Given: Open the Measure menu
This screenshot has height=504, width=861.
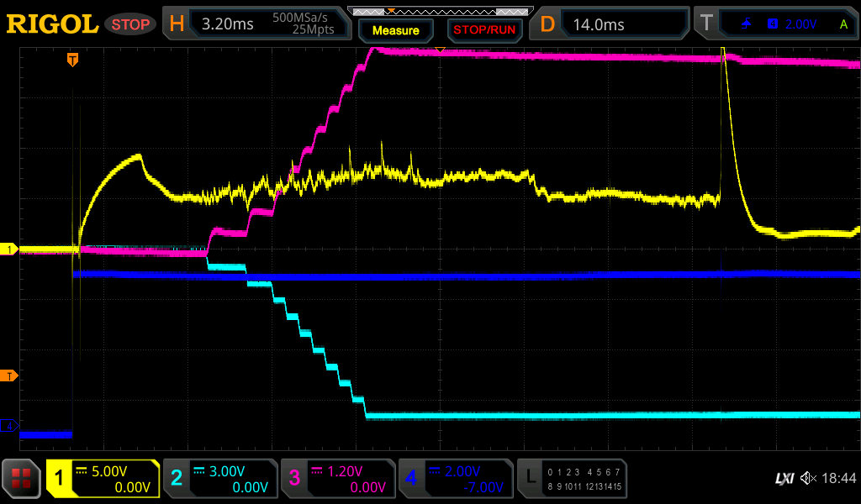Looking at the screenshot, I should click(x=395, y=30).
